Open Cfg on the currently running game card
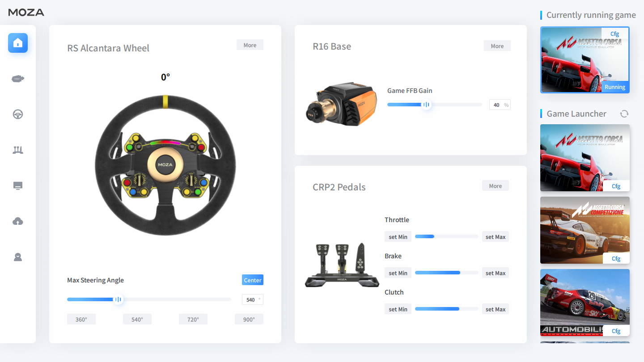644x362 pixels. point(615,34)
